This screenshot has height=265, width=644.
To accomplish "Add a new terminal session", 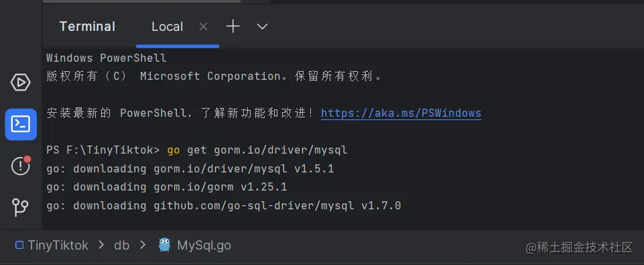I will point(233,26).
